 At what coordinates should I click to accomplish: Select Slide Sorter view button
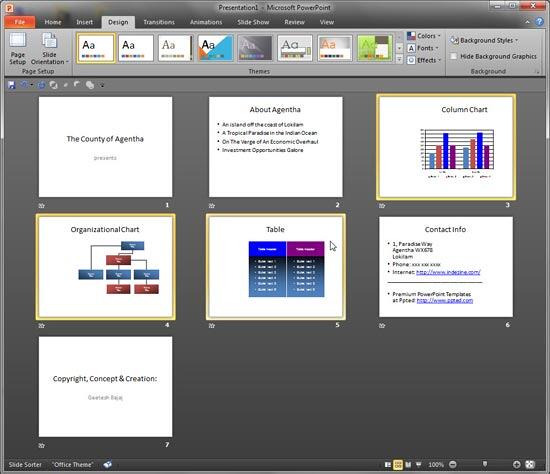click(398, 465)
